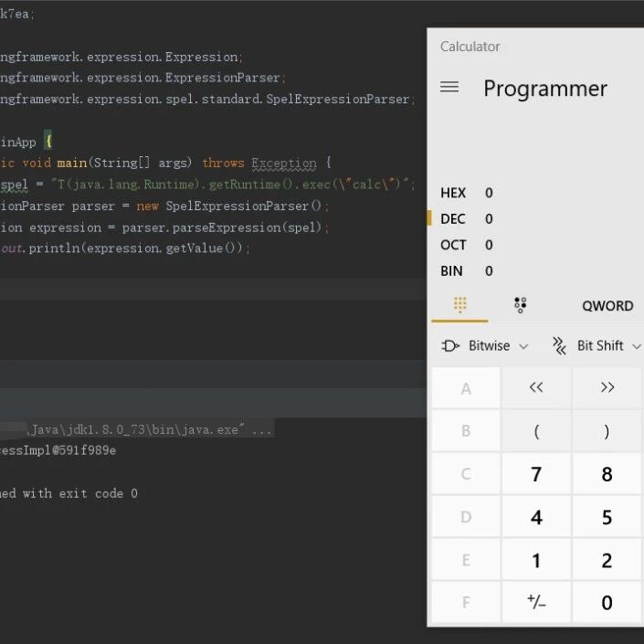Click the 0 key on keypad
Viewport: 644px width, 644px height.
(x=607, y=603)
